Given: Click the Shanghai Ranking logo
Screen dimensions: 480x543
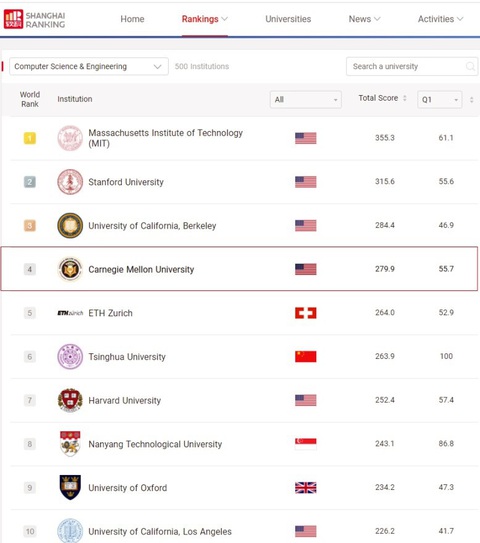Looking at the screenshot, I should (x=34, y=19).
